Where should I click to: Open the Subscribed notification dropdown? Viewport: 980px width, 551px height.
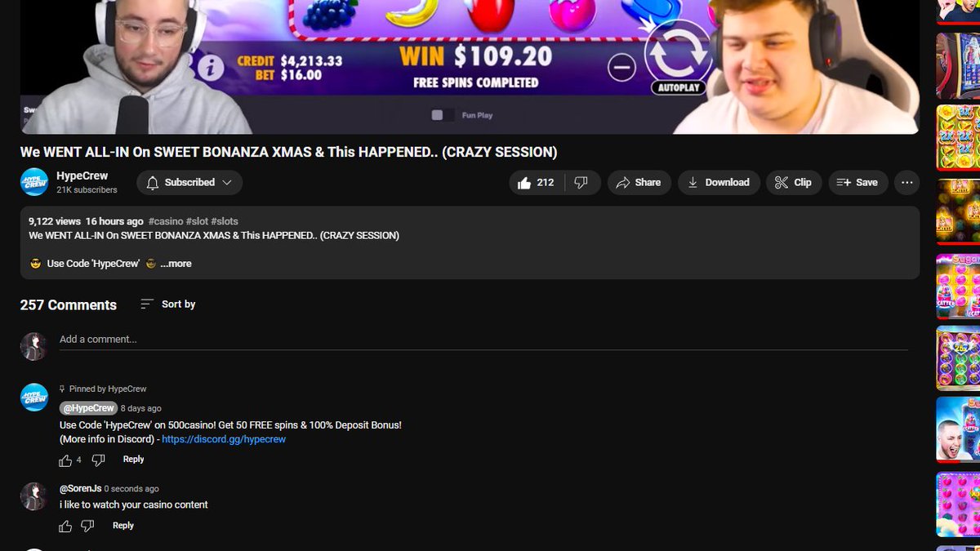pos(189,183)
